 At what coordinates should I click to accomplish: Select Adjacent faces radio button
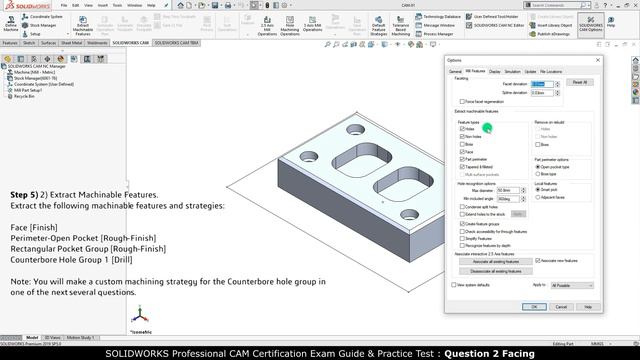538,197
